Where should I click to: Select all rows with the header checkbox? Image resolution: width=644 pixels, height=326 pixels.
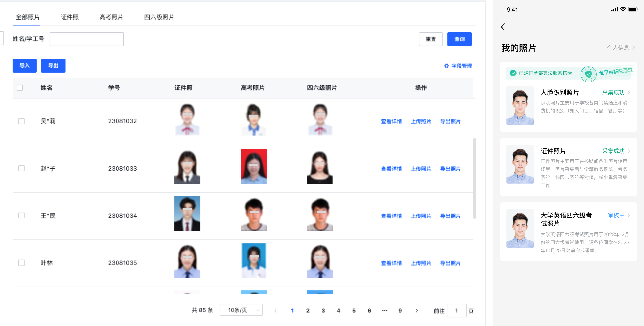pyautogui.click(x=20, y=88)
